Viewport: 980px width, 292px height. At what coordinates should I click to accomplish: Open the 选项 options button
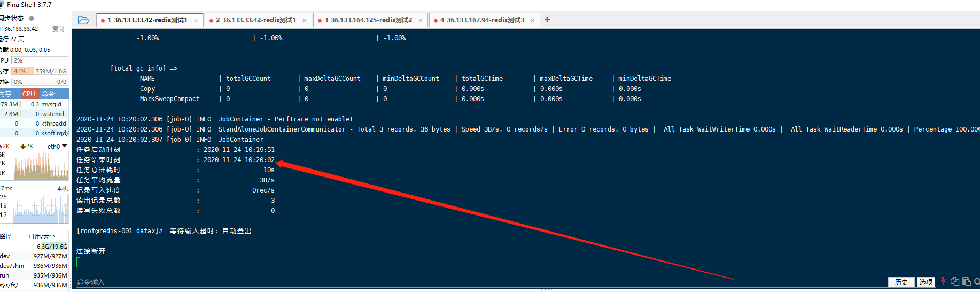point(926,282)
